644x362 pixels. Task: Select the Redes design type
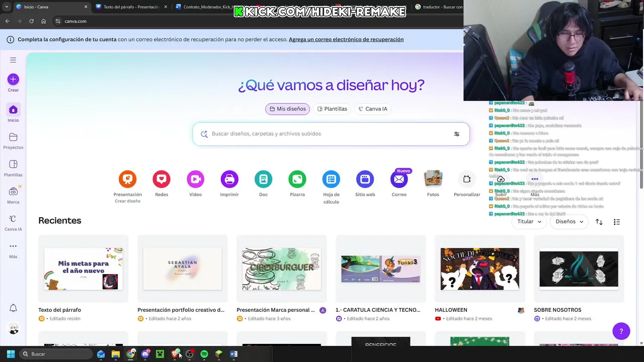[x=162, y=179]
